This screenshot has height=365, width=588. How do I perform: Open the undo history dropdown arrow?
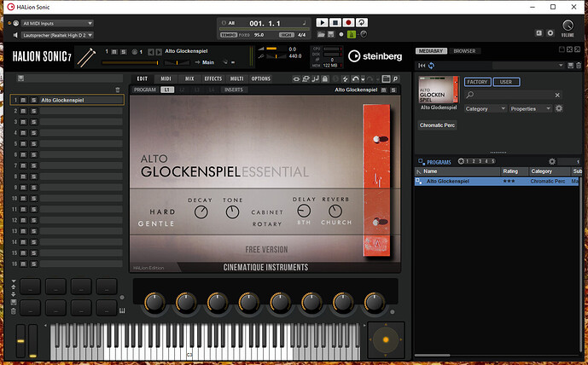click(363, 79)
